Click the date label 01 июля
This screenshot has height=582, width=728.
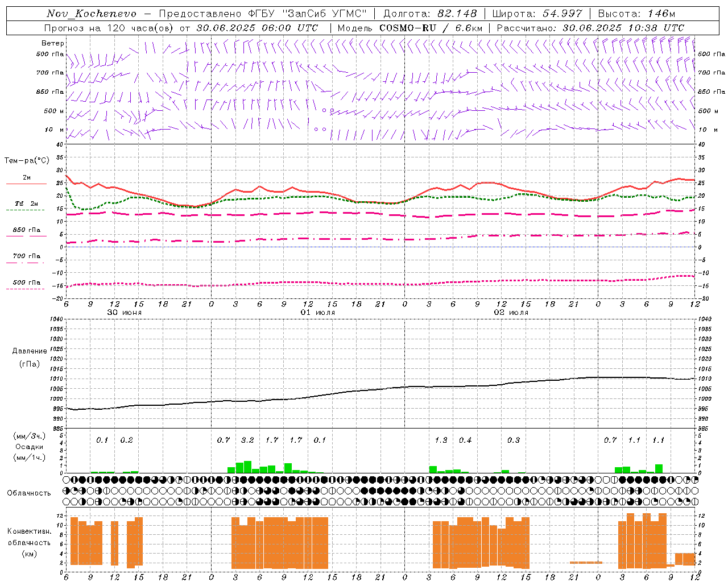[318, 313]
